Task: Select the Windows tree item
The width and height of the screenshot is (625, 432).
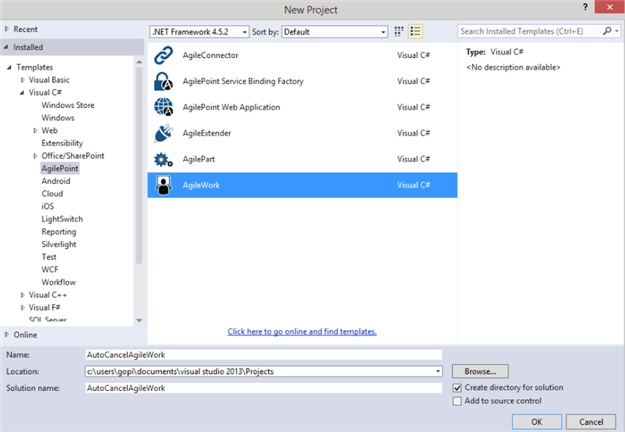Action: point(58,118)
